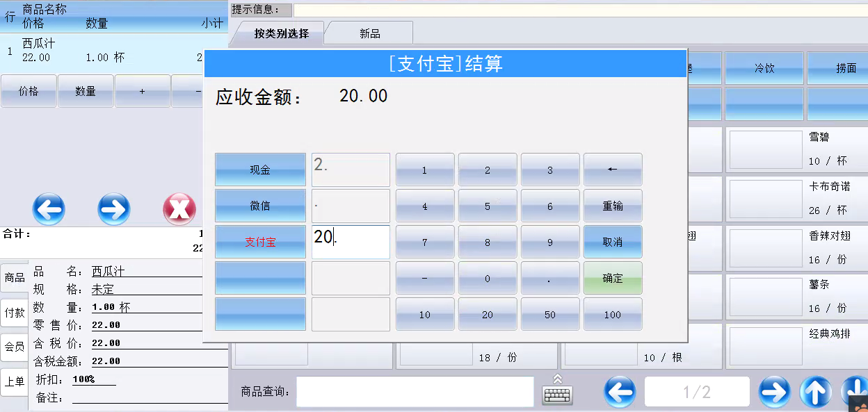Click the 折扣 100% value
The image size is (868, 412).
(x=94, y=379)
